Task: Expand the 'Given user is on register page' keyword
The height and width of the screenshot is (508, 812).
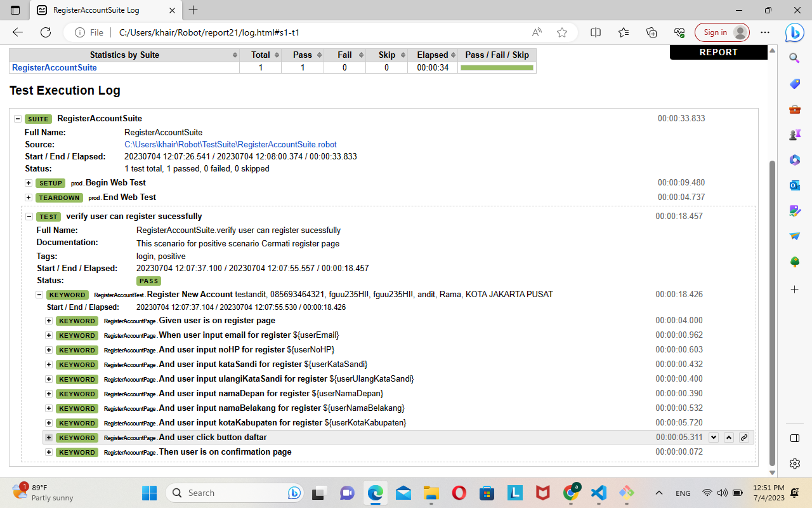Action: click(x=49, y=321)
